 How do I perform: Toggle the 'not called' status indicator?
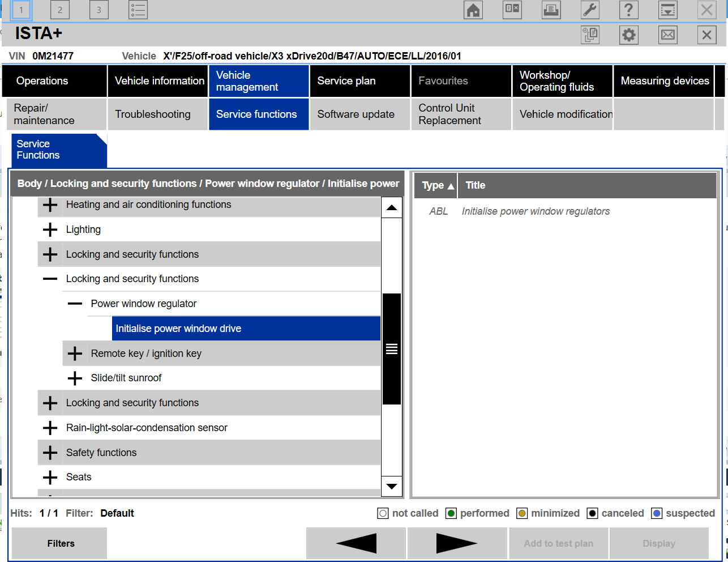click(x=383, y=513)
